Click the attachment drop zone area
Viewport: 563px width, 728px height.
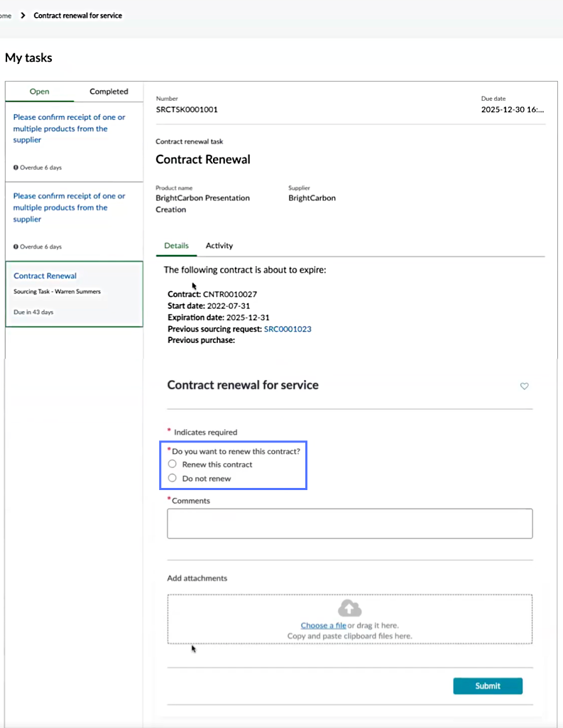pyautogui.click(x=350, y=619)
